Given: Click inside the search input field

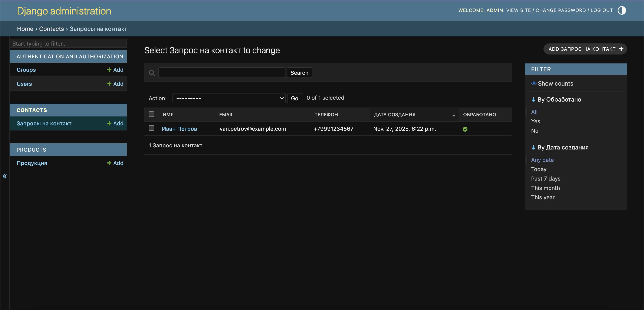Looking at the screenshot, I should [x=221, y=73].
